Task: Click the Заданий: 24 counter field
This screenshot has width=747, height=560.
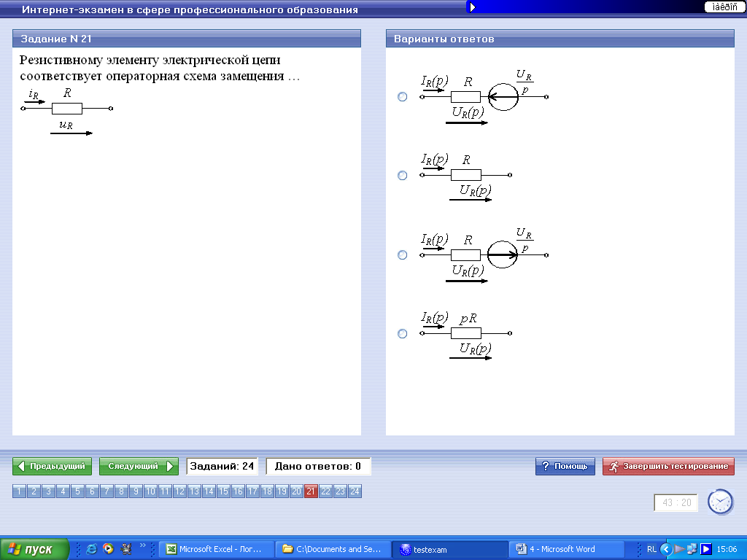Action: point(222,466)
